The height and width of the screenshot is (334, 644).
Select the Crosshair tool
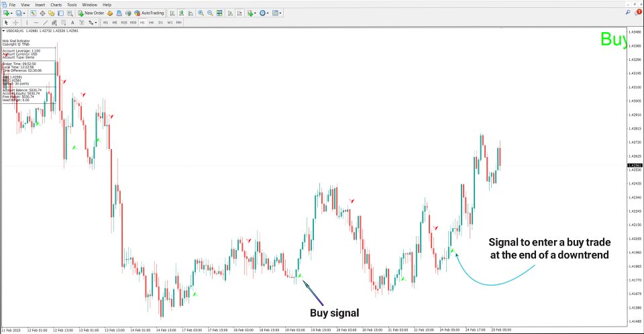[x=15, y=23]
